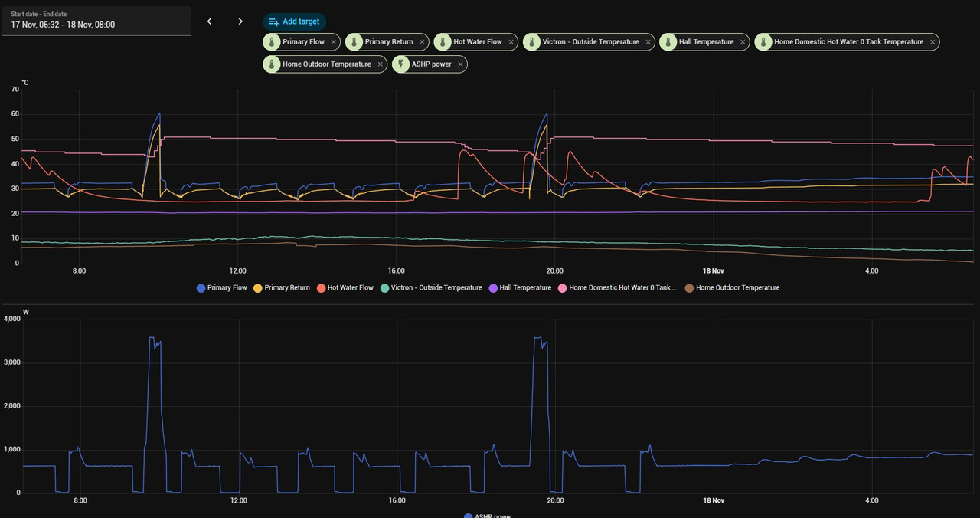Click the lightning icon on ASHP power chip

pos(401,64)
